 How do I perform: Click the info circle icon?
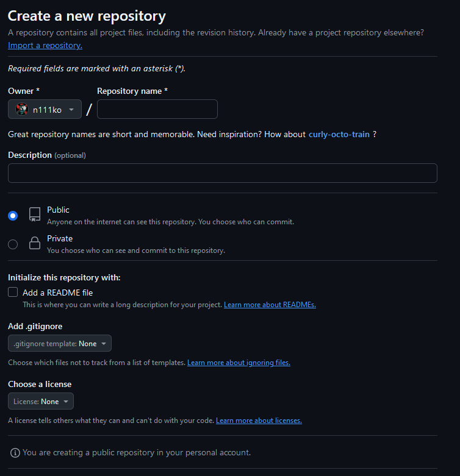(x=15, y=453)
